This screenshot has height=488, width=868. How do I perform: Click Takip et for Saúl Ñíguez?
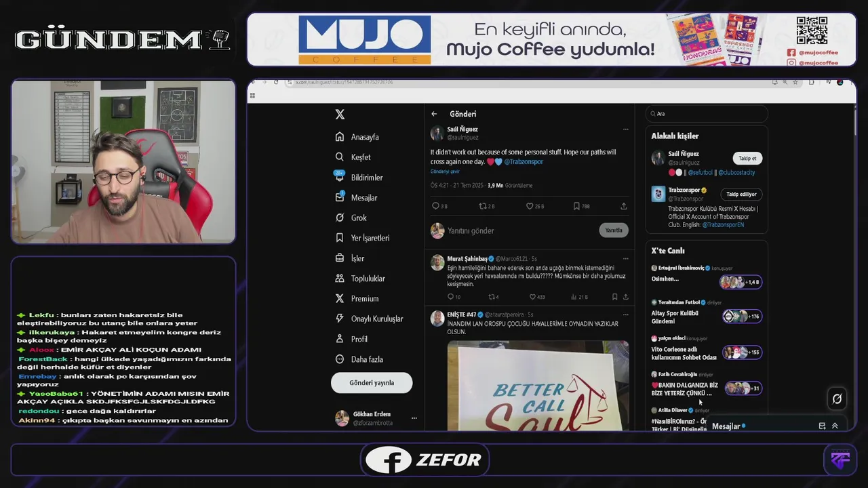click(747, 158)
